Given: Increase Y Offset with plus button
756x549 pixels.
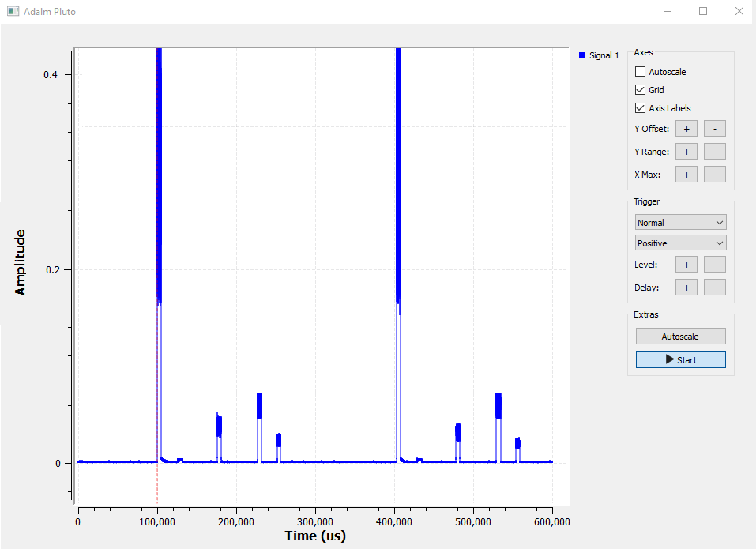Looking at the screenshot, I should (686, 129).
